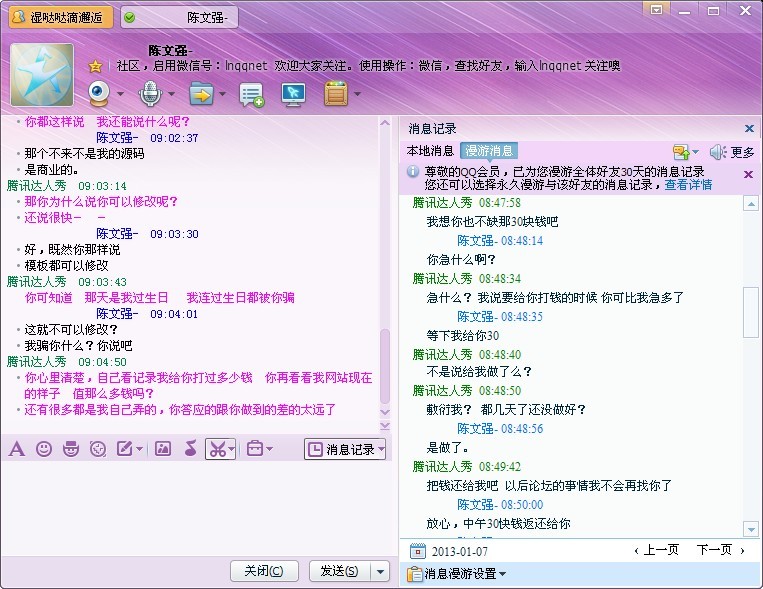Jump to bottom with double-chevron arrow

385,426
